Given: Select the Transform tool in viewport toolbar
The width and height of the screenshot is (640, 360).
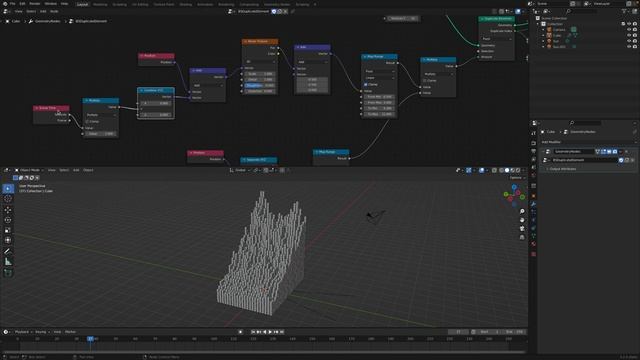Looking at the screenshot, I should pos(8,240).
